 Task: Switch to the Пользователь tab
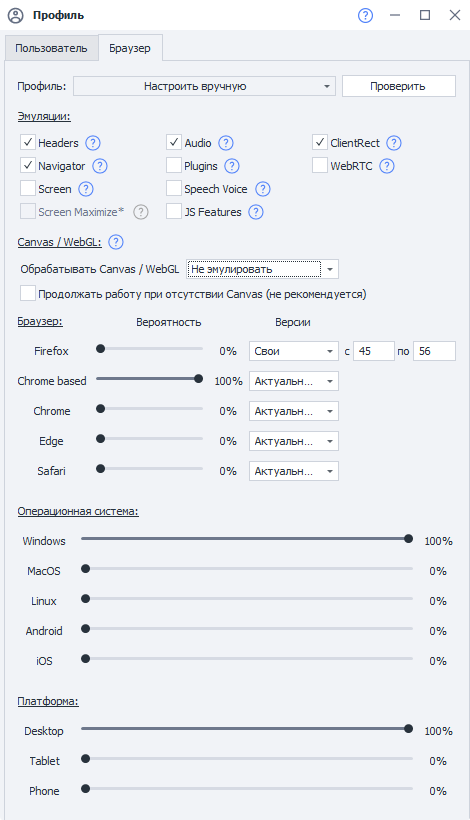point(51,48)
